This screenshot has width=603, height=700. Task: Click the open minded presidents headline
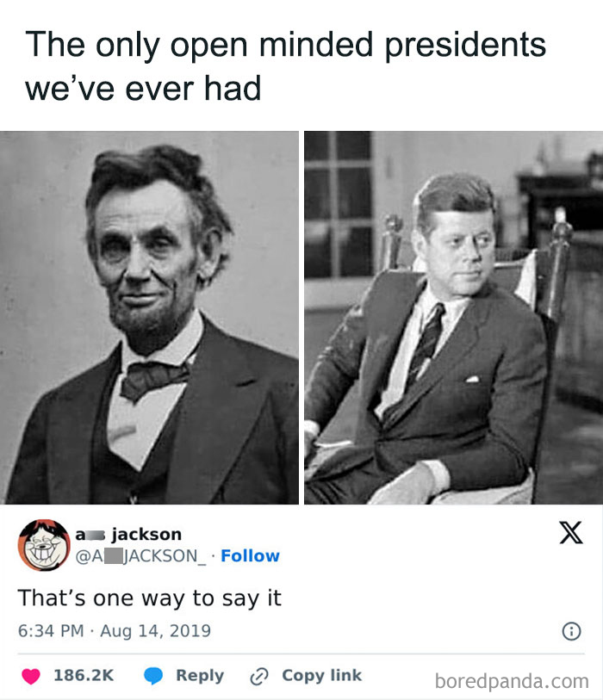click(x=285, y=66)
